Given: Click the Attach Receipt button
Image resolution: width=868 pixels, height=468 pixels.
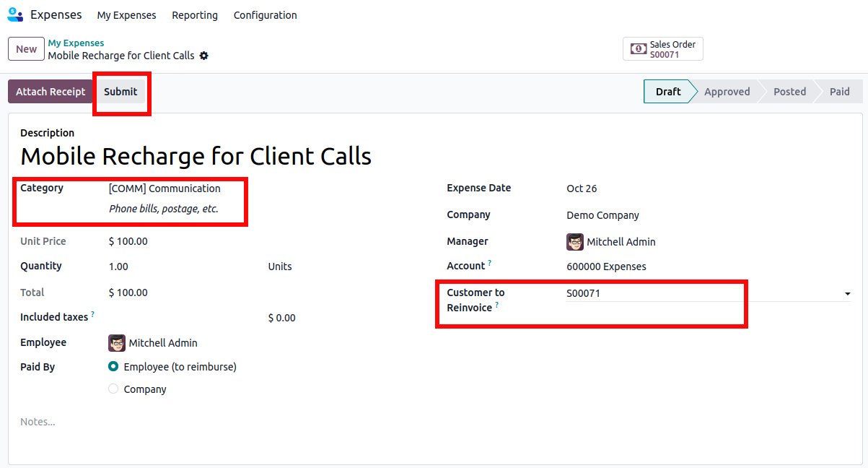Looking at the screenshot, I should (51, 92).
